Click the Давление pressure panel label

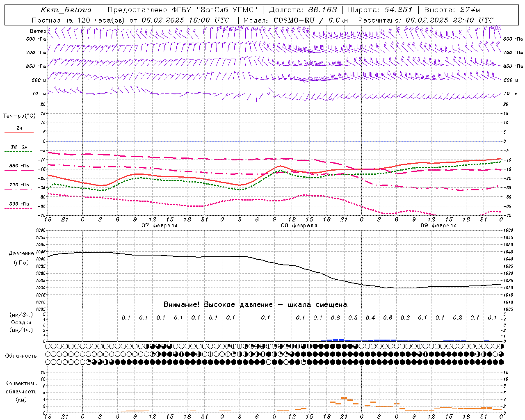[x=21, y=253]
